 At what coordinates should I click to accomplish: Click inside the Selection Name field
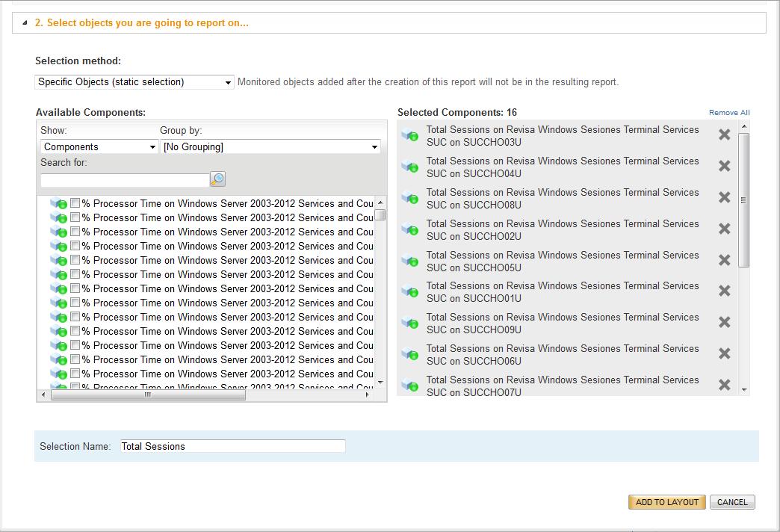(232, 446)
